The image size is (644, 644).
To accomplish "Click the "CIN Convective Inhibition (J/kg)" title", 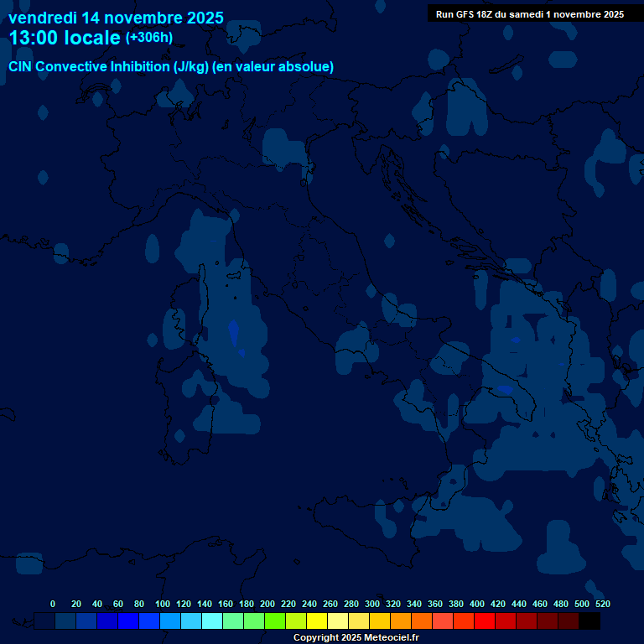I will click(108, 66).
